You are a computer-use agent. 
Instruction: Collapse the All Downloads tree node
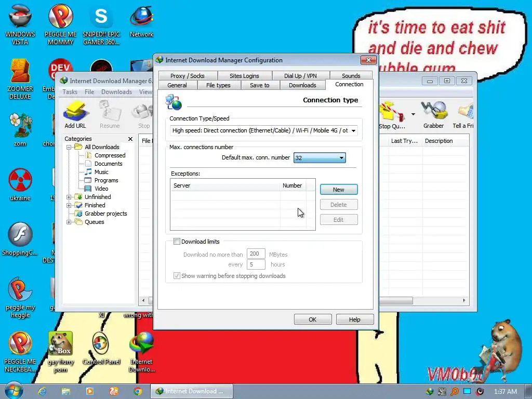[x=69, y=147]
